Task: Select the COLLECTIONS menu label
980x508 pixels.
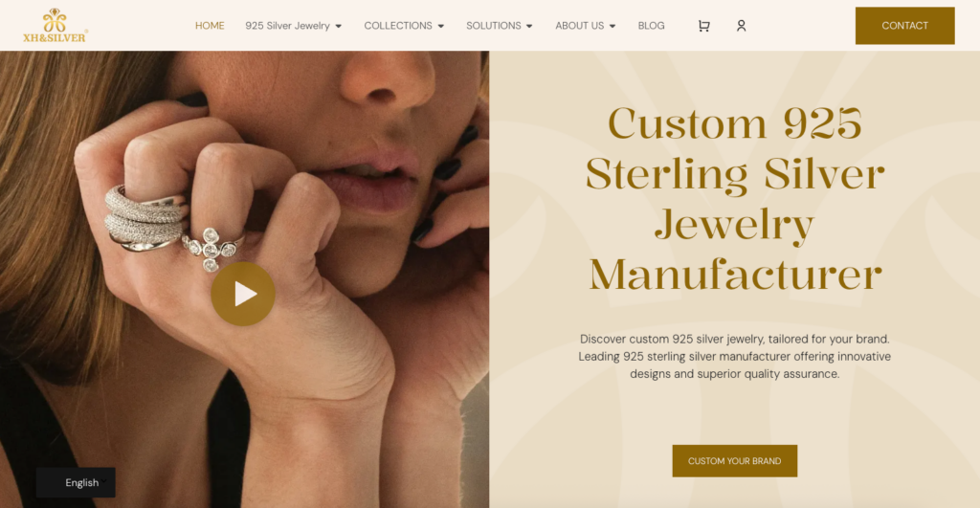Action: (x=398, y=26)
